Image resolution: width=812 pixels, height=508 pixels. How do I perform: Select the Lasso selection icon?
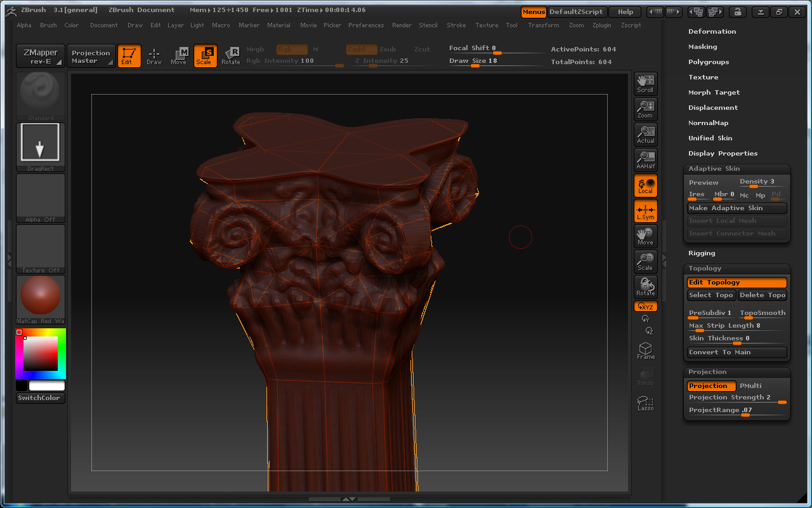point(645,403)
